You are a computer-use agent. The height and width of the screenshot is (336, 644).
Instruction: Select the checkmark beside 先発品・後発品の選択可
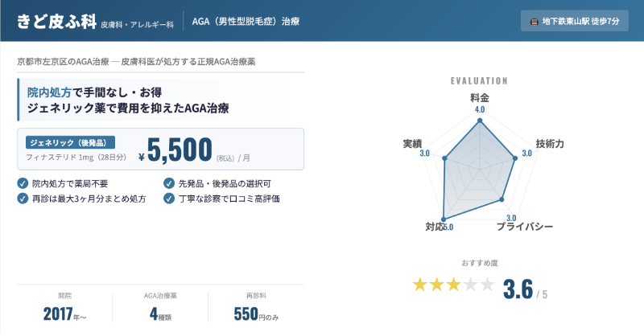(168, 183)
